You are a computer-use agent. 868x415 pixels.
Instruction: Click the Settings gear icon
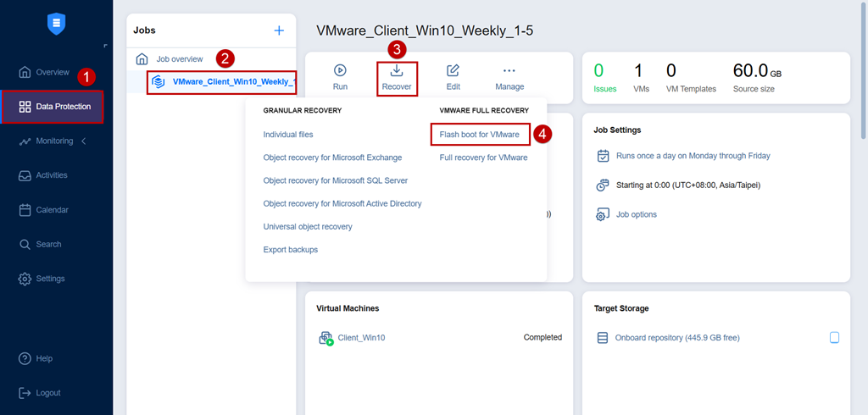[x=25, y=279]
